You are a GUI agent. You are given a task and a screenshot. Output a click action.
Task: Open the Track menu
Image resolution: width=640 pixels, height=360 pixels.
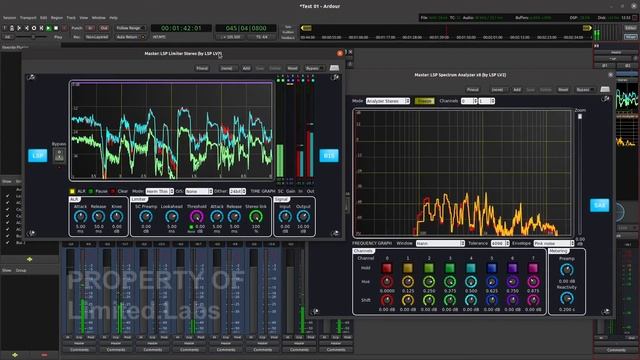[x=71, y=18]
